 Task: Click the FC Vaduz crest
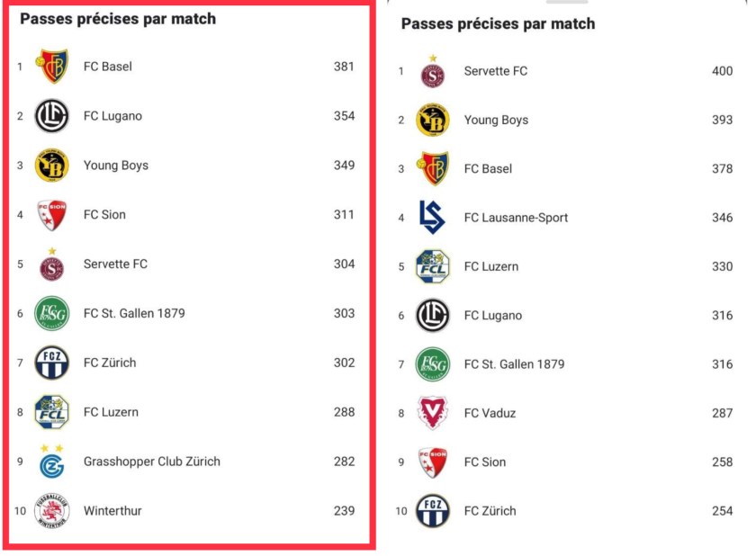(432, 413)
